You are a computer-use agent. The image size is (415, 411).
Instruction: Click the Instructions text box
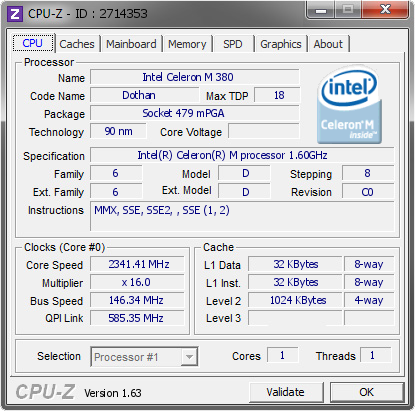pos(242,216)
